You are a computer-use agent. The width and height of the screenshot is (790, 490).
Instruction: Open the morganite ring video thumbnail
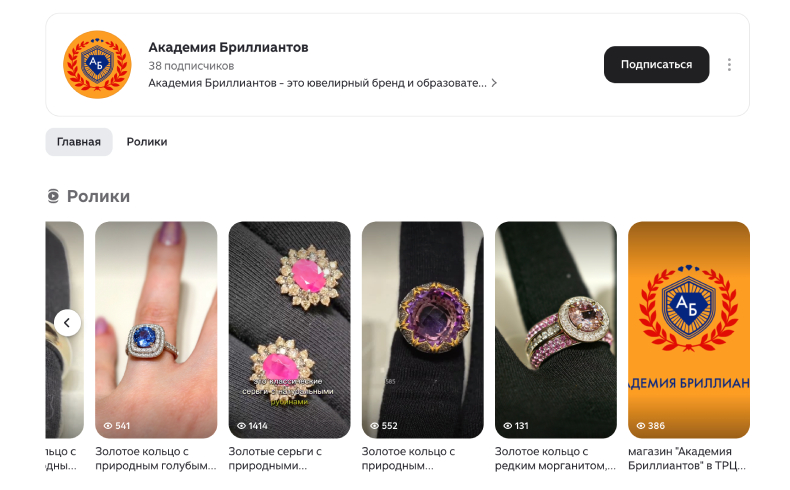[x=556, y=330]
